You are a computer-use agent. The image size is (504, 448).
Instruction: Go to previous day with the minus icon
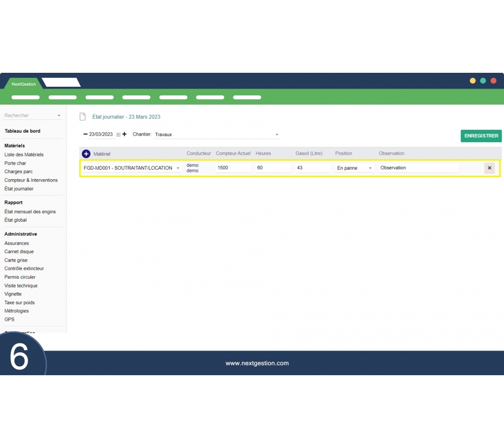[85, 134]
